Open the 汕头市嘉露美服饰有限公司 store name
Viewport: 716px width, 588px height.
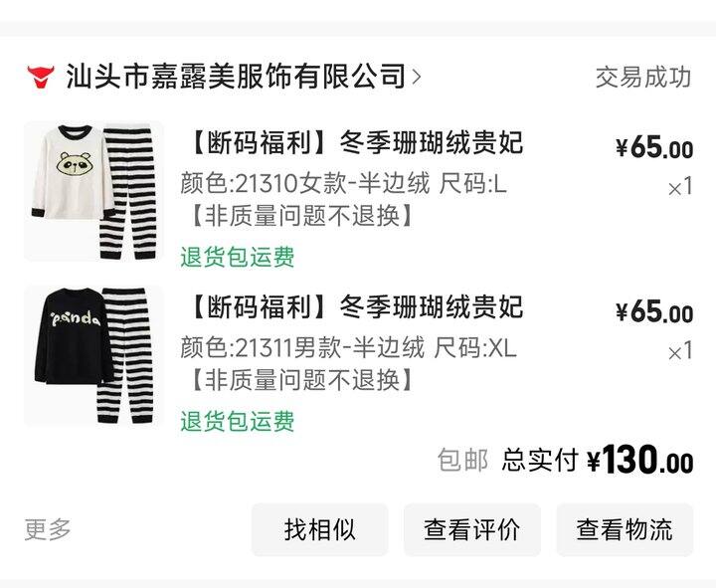[x=236, y=77]
